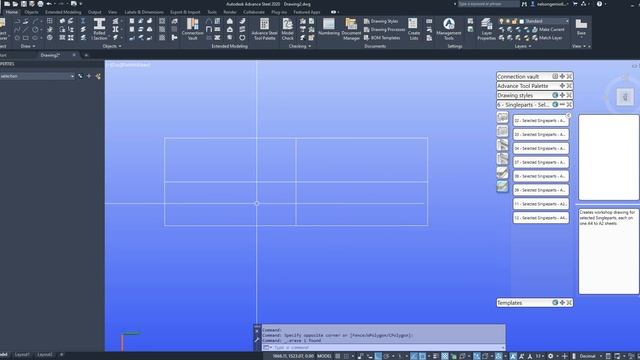
Task: Click the Make Current layer icon
Action: (x=549, y=29)
